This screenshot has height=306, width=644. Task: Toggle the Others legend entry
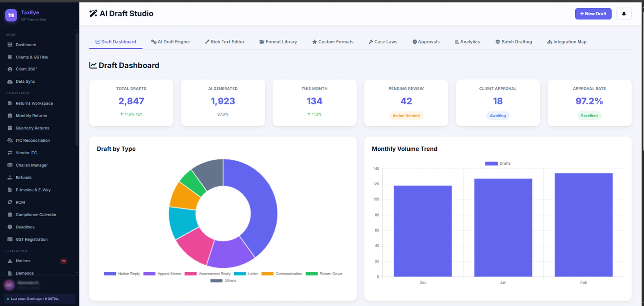pyautogui.click(x=223, y=281)
